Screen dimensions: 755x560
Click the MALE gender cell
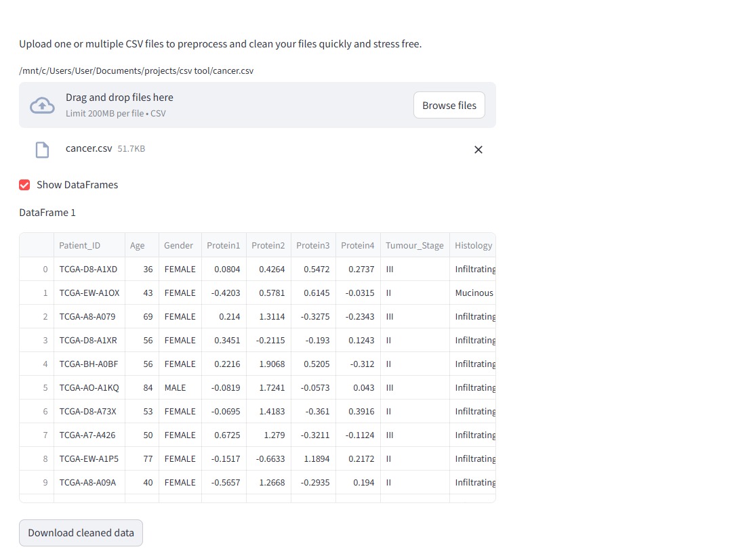180,387
